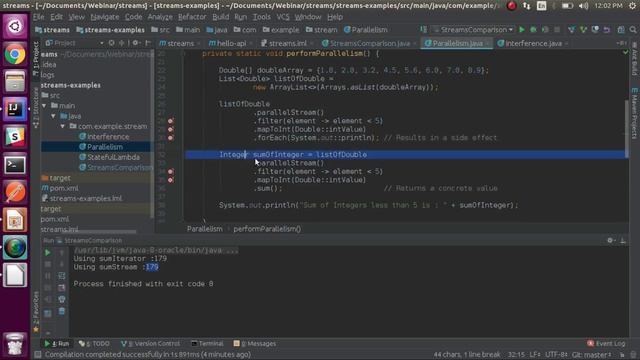Collapse all with the Project panel header icon

click(x=122, y=43)
